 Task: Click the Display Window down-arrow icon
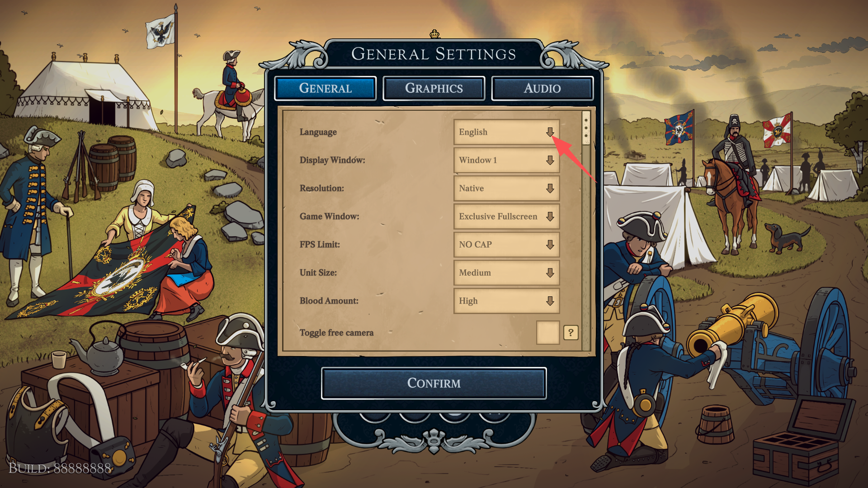[550, 160]
